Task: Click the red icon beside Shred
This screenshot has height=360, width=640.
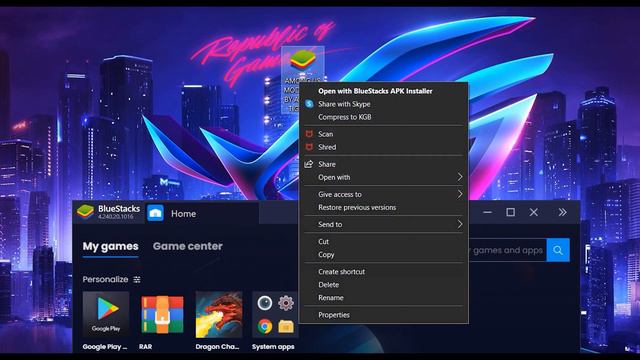Action: tap(309, 147)
